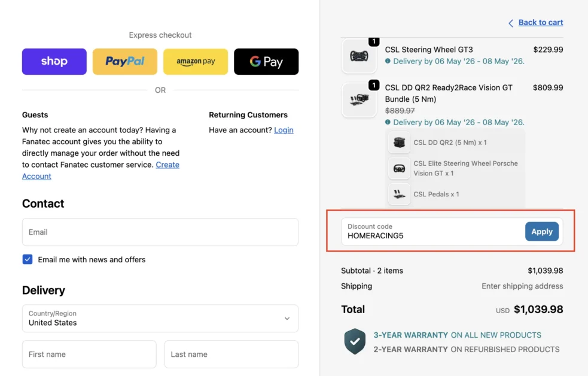Viewport: 588px width, 376px height.
Task: Pay with the Shop express button
Action: (x=54, y=62)
